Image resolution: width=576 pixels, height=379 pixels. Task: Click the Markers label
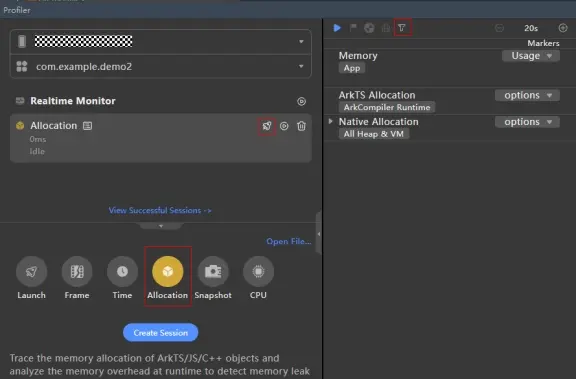click(543, 43)
